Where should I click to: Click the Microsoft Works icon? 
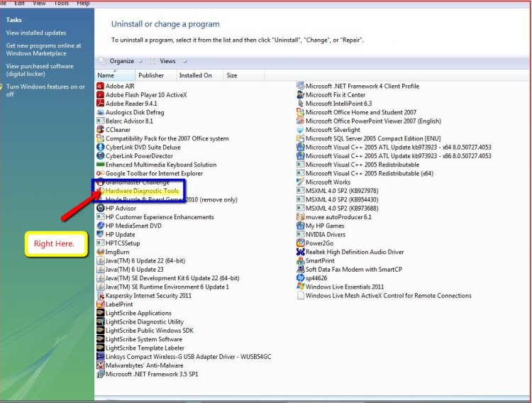tap(300, 182)
